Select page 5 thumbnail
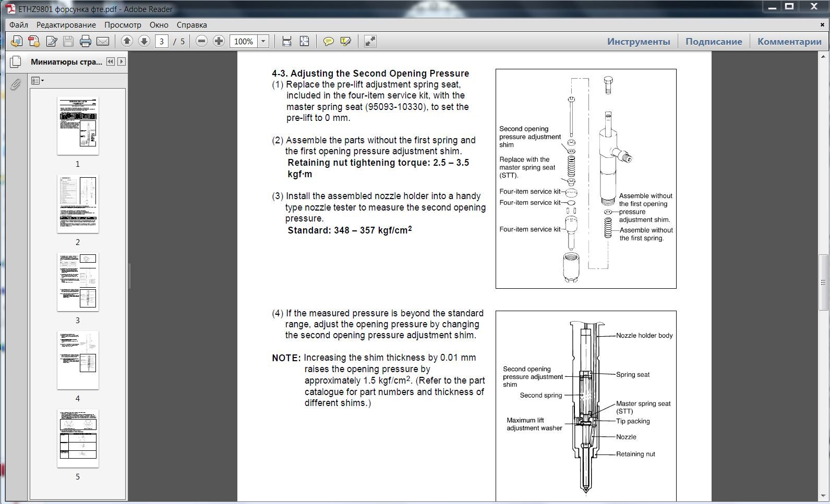Screen dimensions: 830x504 coord(78,438)
